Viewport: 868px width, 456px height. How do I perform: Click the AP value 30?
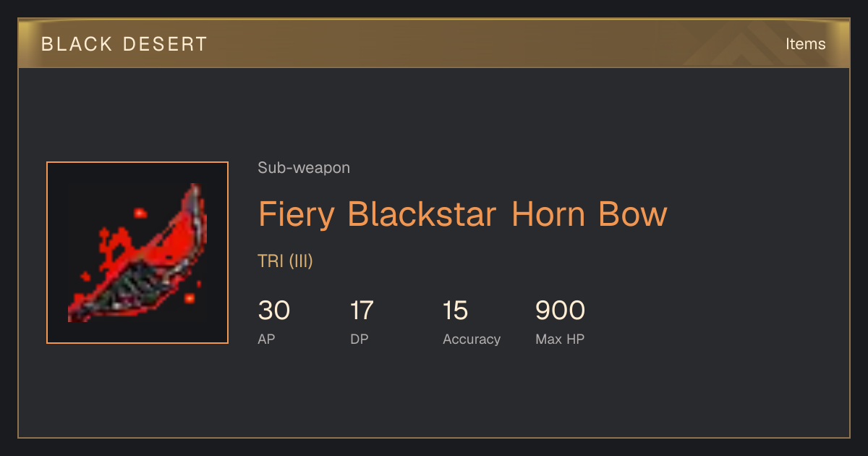[x=274, y=311]
